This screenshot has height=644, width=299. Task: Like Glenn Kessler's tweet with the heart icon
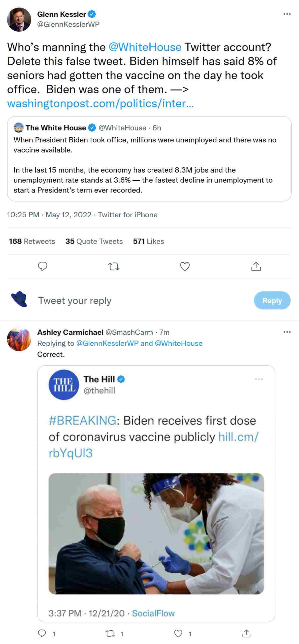point(185,266)
